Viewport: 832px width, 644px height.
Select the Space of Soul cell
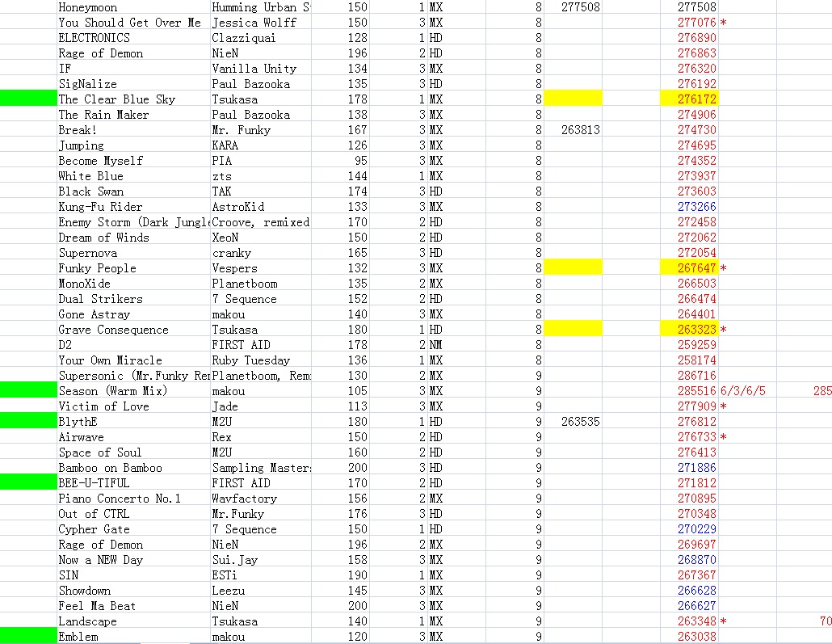(x=133, y=452)
